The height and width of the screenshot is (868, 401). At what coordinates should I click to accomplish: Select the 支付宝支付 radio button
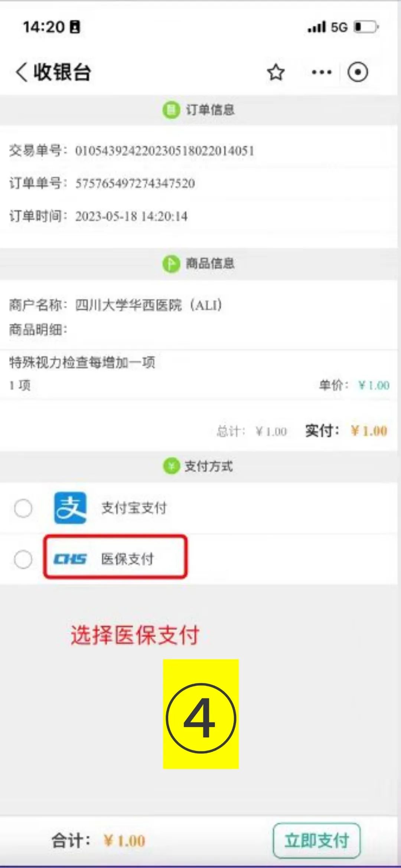tap(23, 508)
